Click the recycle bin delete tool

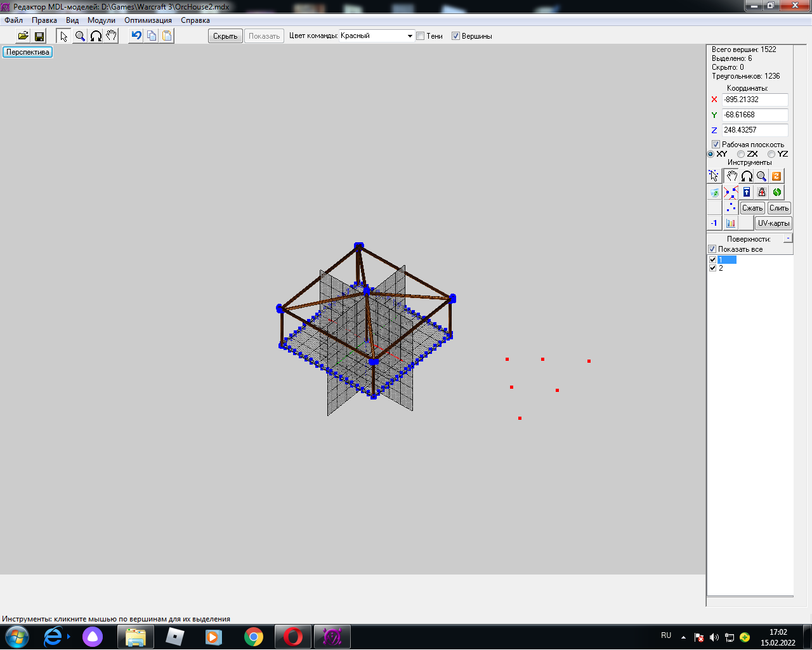[715, 192]
